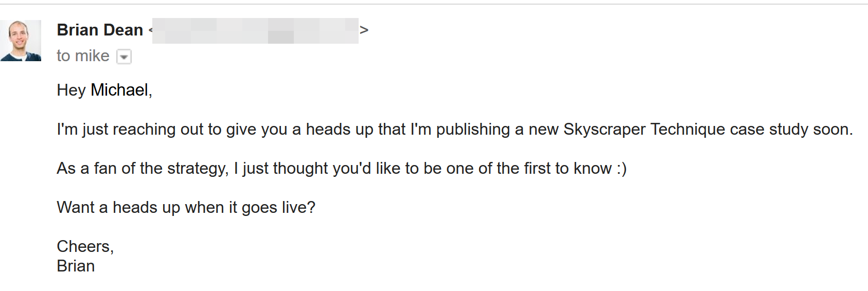Screen dimensions: 868x291
Task: Click the closing angle bracket after the email
Action: [x=364, y=30]
